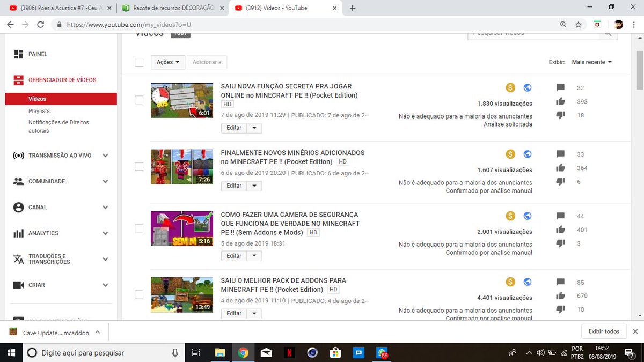Click the Transmissão ao Vivo broadcast icon
Viewport: 644px width, 362px height.
(19, 156)
